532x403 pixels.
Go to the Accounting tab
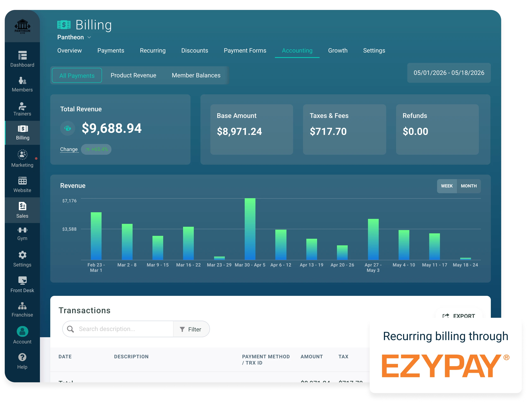tap(297, 50)
